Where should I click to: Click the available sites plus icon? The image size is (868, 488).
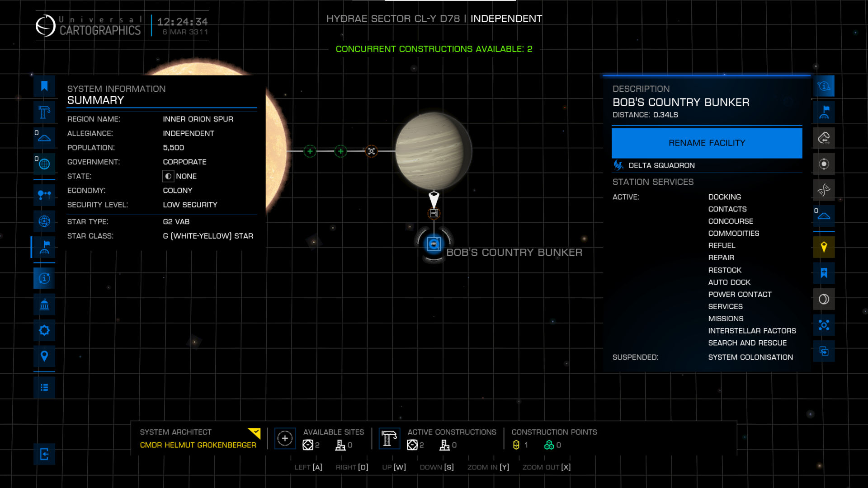click(x=285, y=438)
